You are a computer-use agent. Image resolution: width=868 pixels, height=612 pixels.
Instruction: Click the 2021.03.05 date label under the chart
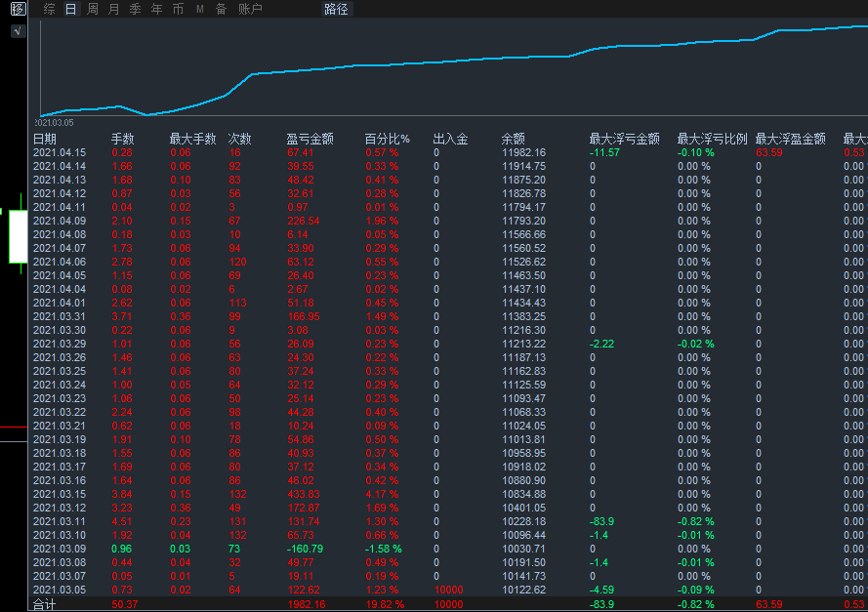pos(55,122)
